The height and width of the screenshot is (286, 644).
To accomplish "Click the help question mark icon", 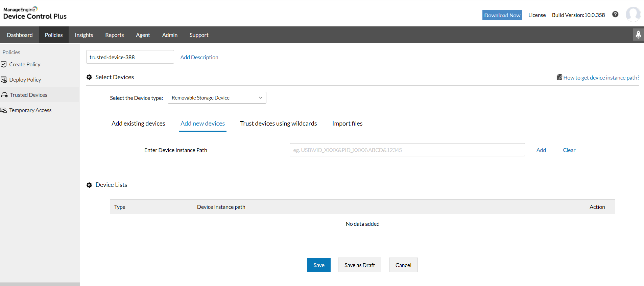I will click(x=615, y=14).
